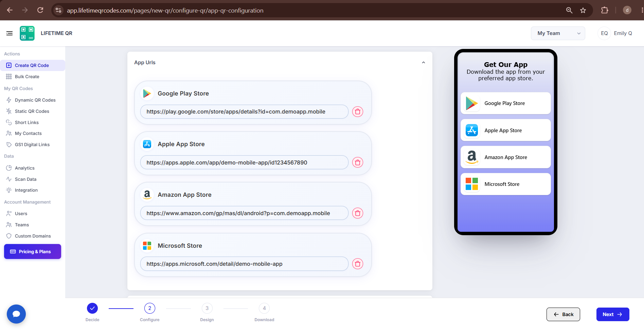Open browser extensions puzzle icon
The image size is (644, 330).
605,10
